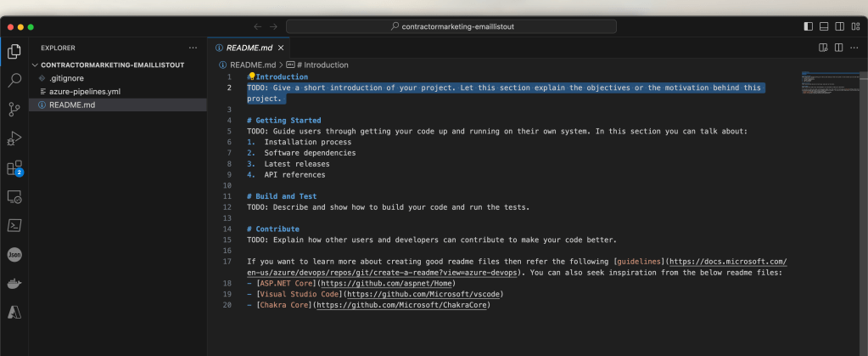Viewport: 868px width, 356px height.
Task: Click the '# Build and Test' heading
Action: coord(282,196)
